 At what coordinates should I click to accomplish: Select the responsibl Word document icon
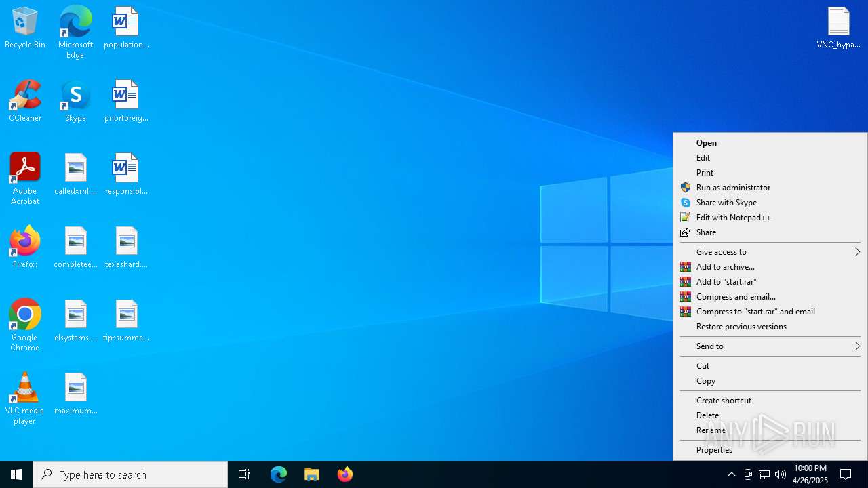click(x=126, y=175)
